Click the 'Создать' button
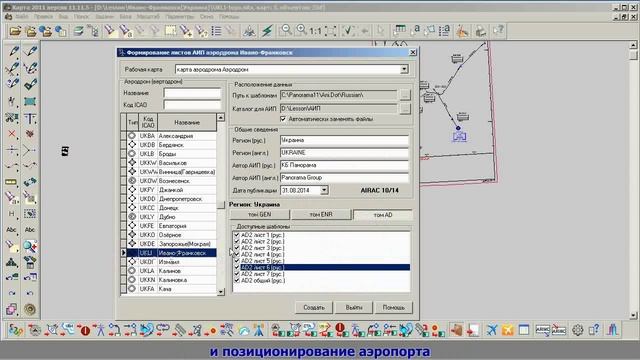Image resolution: width=640 pixels, height=360 pixels. pos(314,307)
